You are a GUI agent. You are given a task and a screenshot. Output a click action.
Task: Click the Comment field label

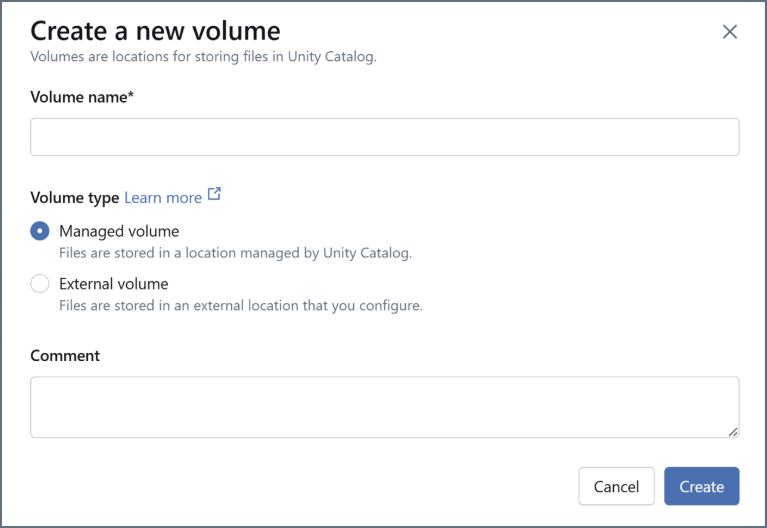click(65, 356)
